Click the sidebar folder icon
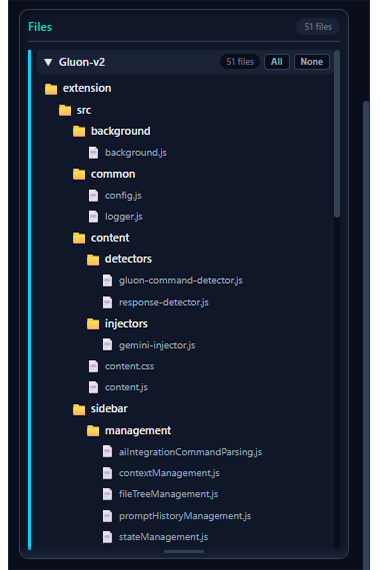The height and width of the screenshot is (570, 380). click(79, 409)
